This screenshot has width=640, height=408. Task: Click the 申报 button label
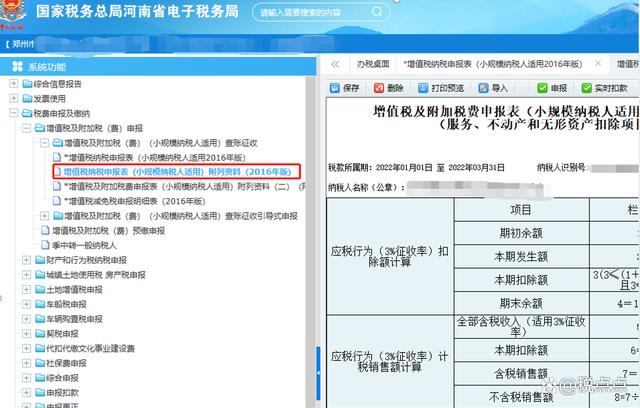(x=559, y=88)
